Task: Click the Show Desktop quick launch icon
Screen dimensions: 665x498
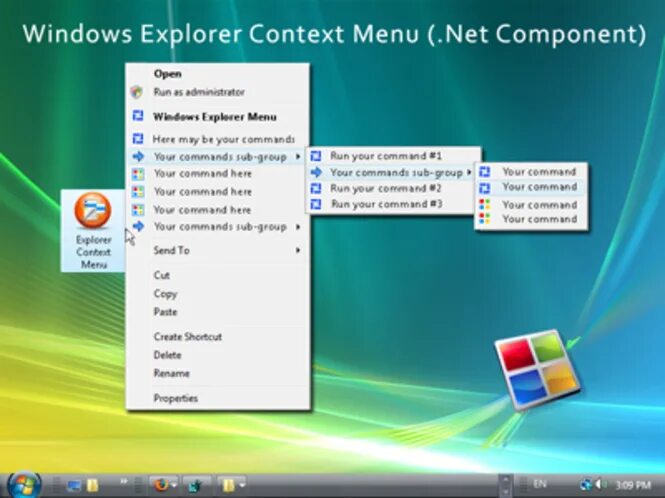Action: pyautogui.click(x=74, y=485)
